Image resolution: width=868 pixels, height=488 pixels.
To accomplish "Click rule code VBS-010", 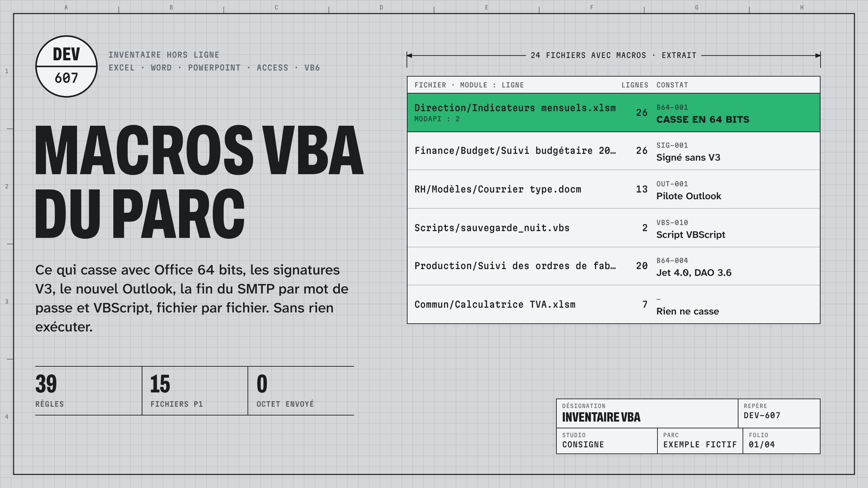I will 672,223.
